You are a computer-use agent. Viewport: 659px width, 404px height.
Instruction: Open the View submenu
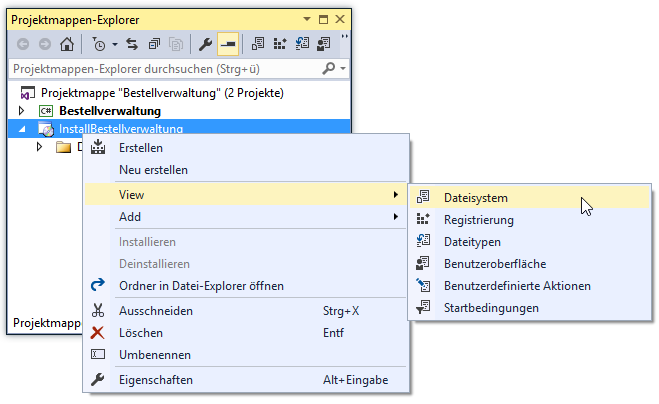click(246, 195)
